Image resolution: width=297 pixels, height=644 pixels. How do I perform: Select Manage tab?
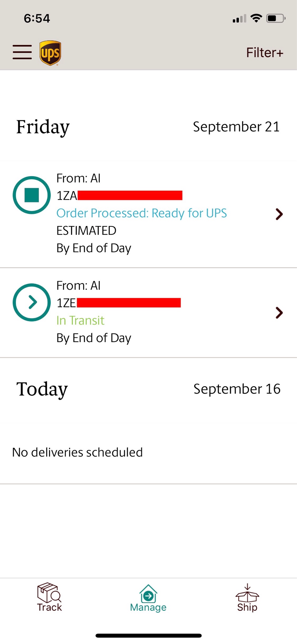148,597
